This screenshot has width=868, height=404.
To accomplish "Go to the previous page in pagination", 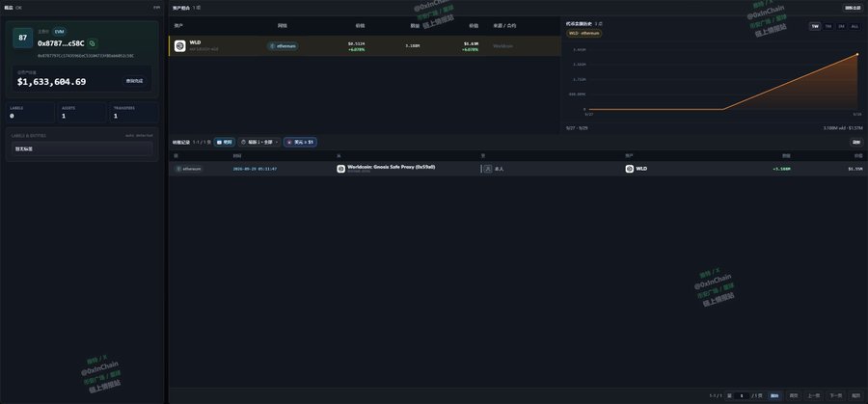I will 813,395.
